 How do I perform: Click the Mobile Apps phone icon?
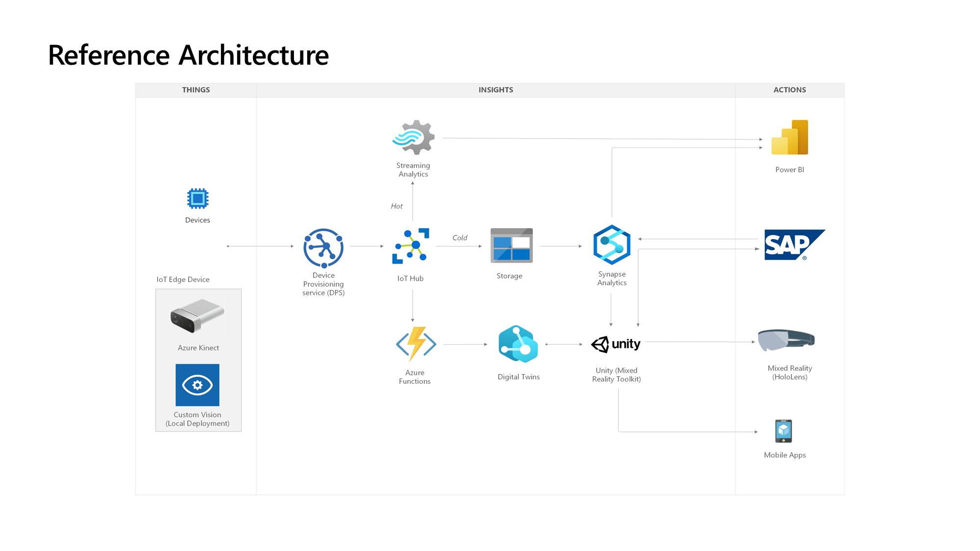(784, 431)
